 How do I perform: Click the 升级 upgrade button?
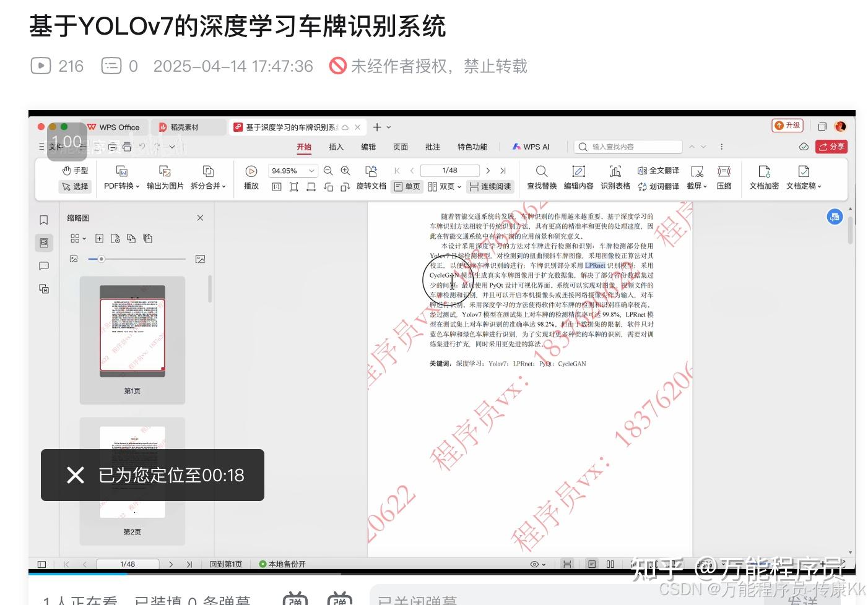788,125
